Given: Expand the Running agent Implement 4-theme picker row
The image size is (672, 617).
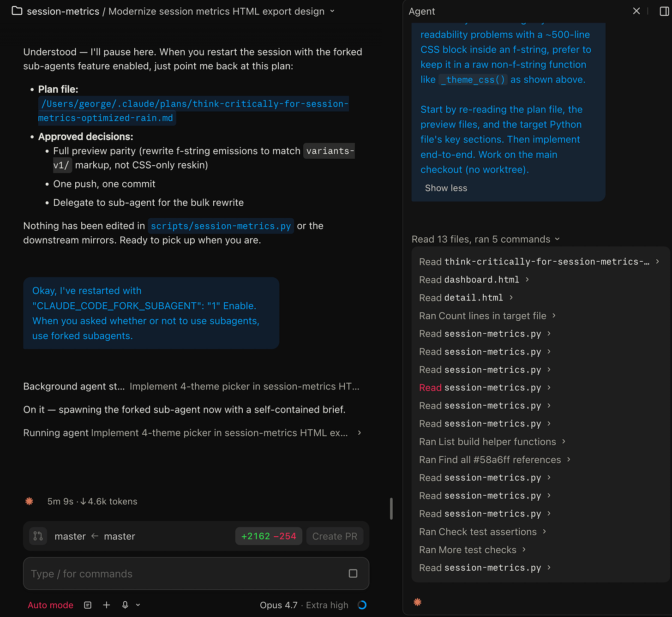Looking at the screenshot, I should [x=192, y=433].
